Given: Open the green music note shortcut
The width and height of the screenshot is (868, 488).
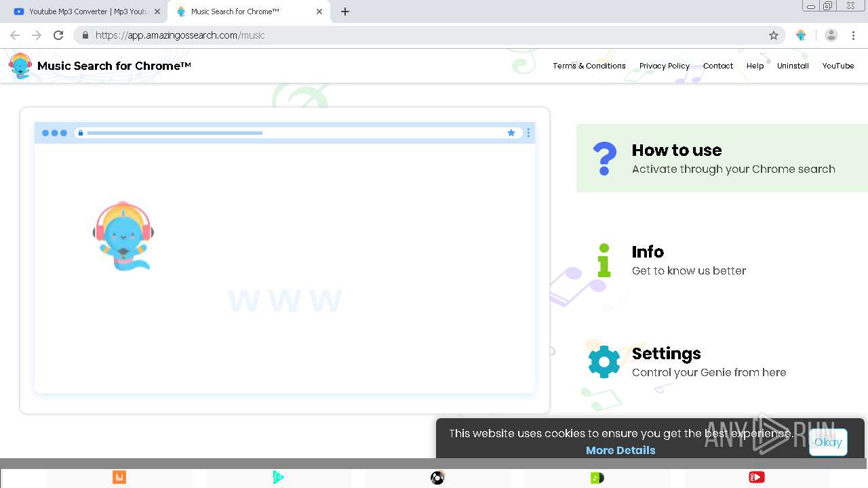Looking at the screenshot, I should [597, 478].
